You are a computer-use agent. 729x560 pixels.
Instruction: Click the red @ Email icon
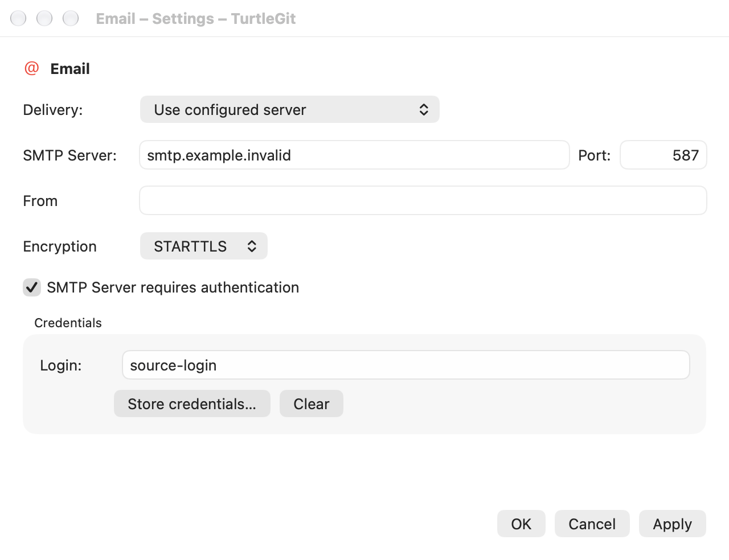(x=32, y=68)
